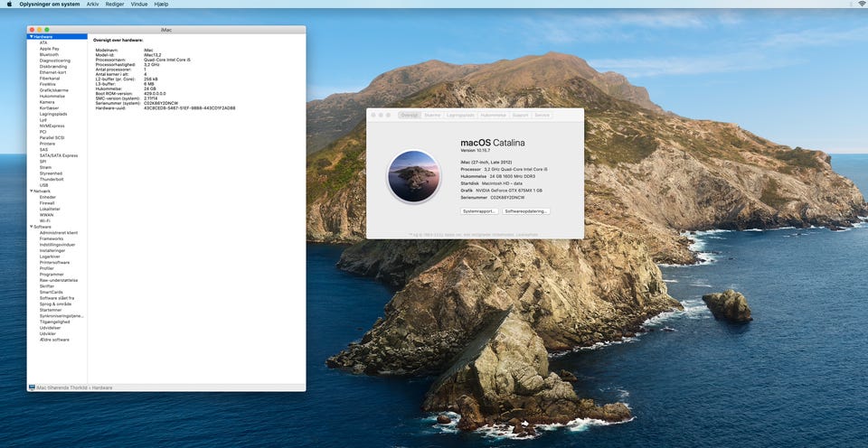Image resolution: width=868 pixels, height=448 pixels.
Task: Select FireWire in the sidebar
Action: [48, 84]
